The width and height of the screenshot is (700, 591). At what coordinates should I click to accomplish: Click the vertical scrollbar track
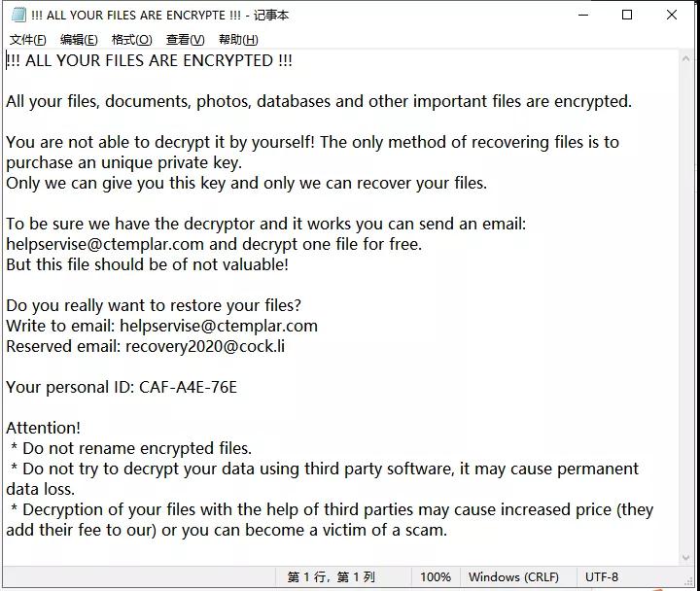[686, 308]
